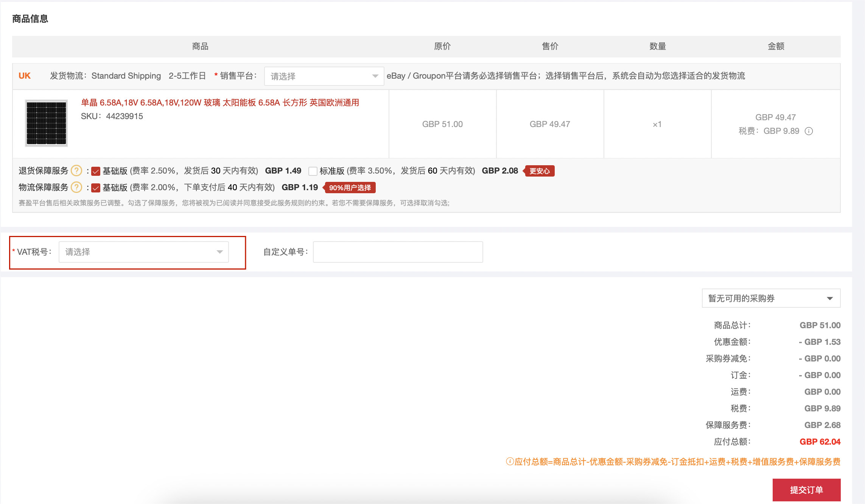Image resolution: width=865 pixels, height=504 pixels.
Task: Click the 金额 column header
Action: pos(776,47)
